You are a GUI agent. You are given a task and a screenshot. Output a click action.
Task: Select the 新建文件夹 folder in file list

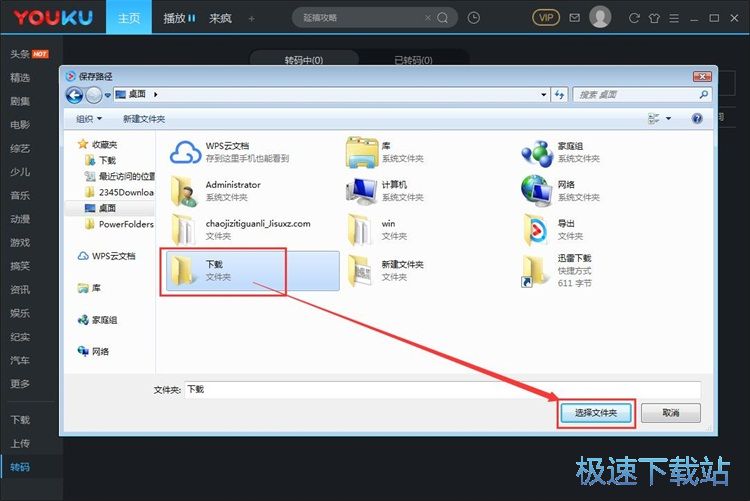386,270
